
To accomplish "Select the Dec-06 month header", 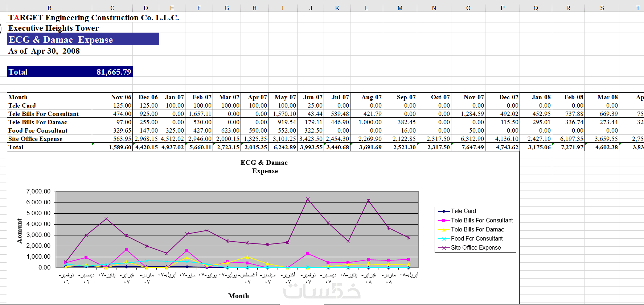I will point(146,97).
